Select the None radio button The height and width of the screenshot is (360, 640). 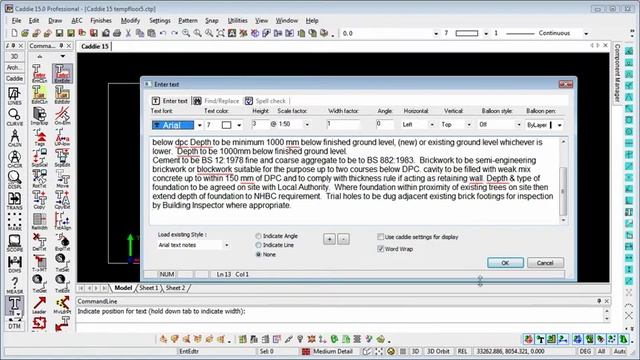point(258,254)
